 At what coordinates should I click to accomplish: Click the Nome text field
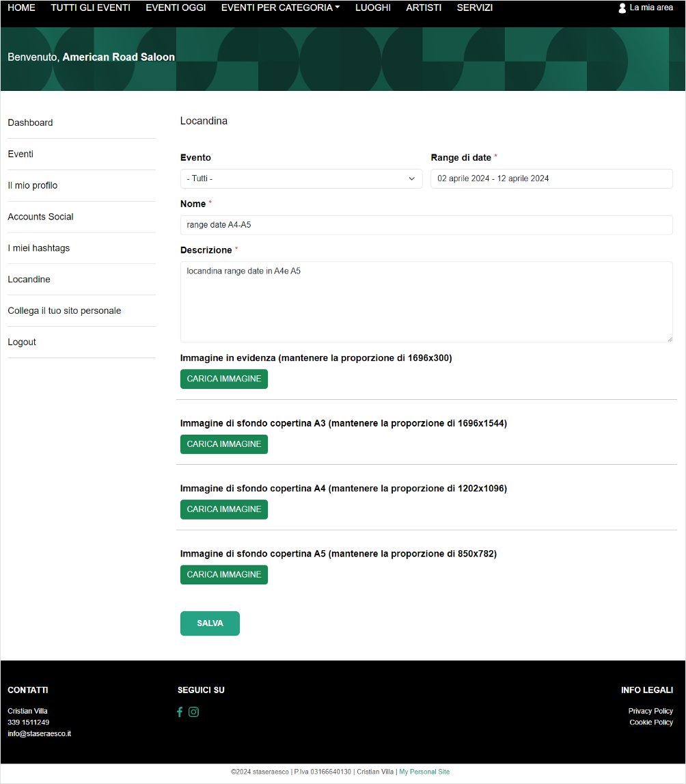426,225
